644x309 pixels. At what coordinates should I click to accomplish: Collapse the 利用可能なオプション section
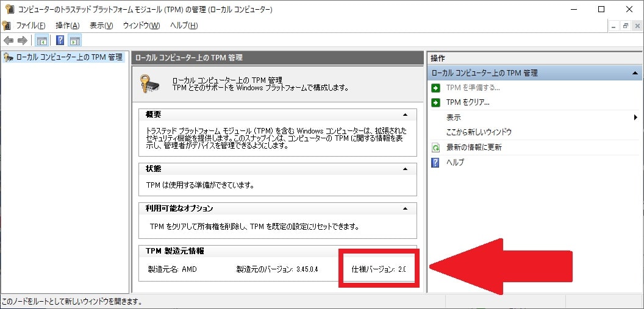tap(405, 208)
